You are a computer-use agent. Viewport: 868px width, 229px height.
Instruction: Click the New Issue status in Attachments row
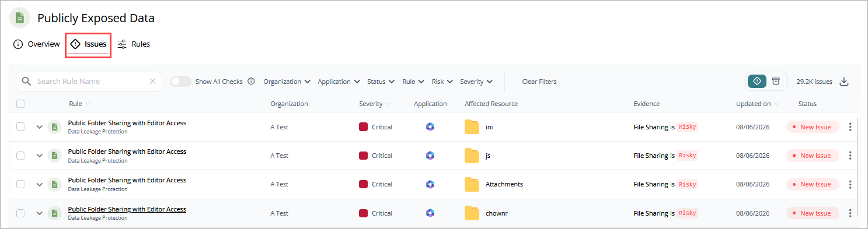click(x=813, y=184)
